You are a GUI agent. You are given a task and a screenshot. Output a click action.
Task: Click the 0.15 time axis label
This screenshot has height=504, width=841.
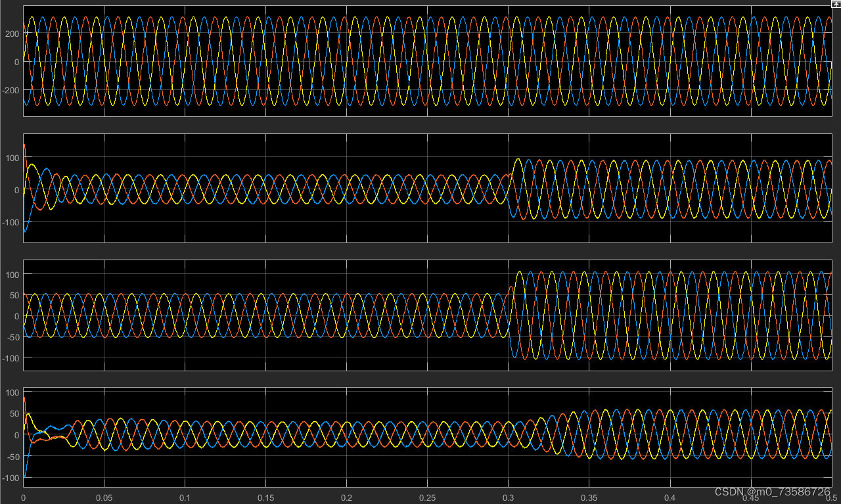266,498
